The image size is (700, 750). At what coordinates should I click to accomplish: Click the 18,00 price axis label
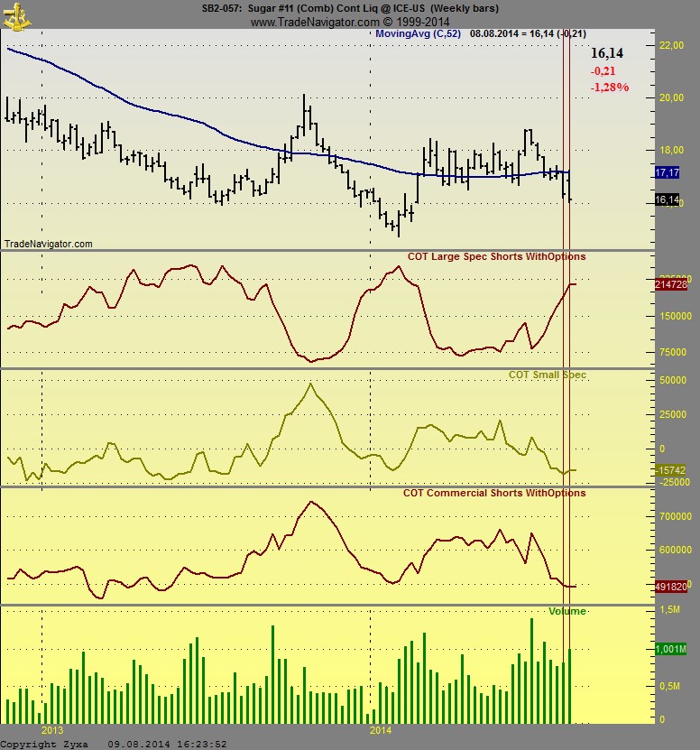pyautogui.click(x=671, y=150)
